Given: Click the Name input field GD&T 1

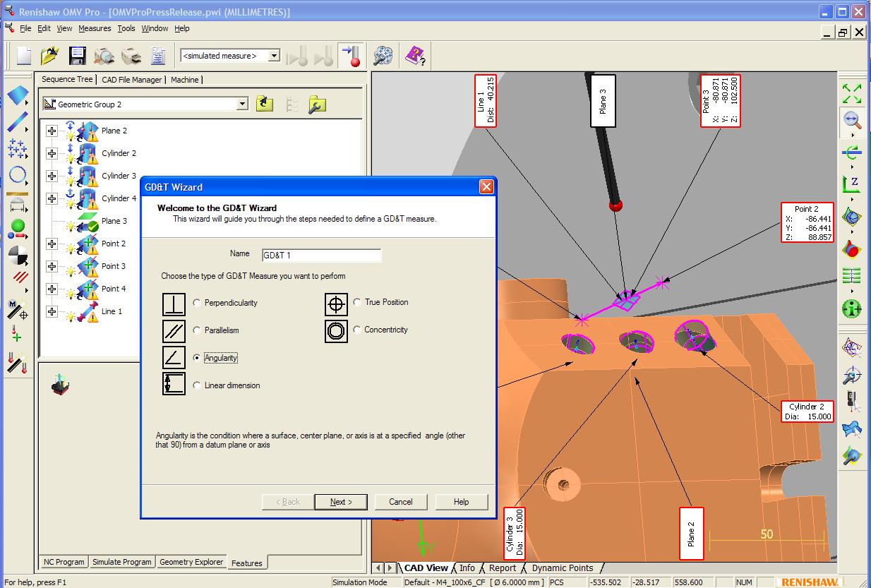Looking at the screenshot, I should 321,255.
